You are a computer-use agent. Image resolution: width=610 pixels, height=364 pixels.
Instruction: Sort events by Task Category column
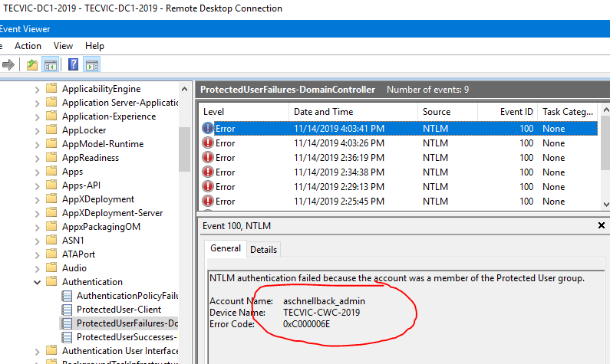[568, 112]
